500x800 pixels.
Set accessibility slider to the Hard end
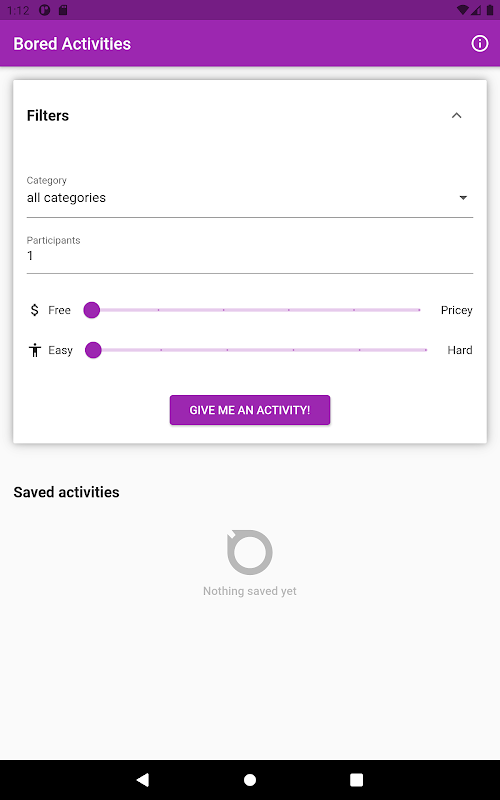426,350
